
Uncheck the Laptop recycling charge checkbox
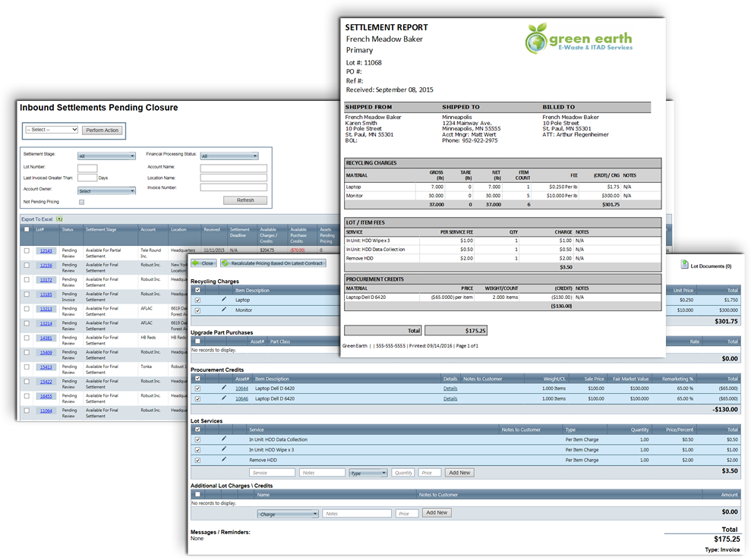[197, 300]
